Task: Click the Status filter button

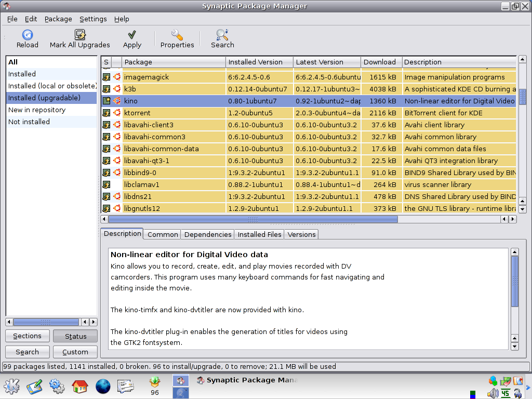Action: [x=75, y=336]
